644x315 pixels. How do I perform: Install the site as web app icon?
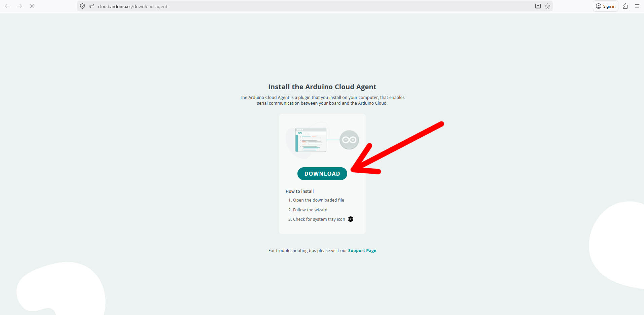point(538,6)
